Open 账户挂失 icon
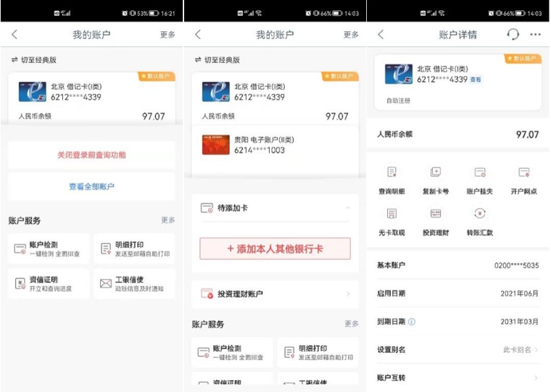551x392 pixels. [480, 172]
